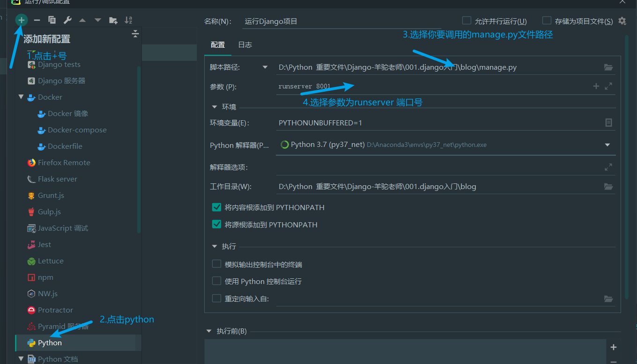Click the plus icon to add new configuration
Screen dimensions: 637x364
click(22, 20)
